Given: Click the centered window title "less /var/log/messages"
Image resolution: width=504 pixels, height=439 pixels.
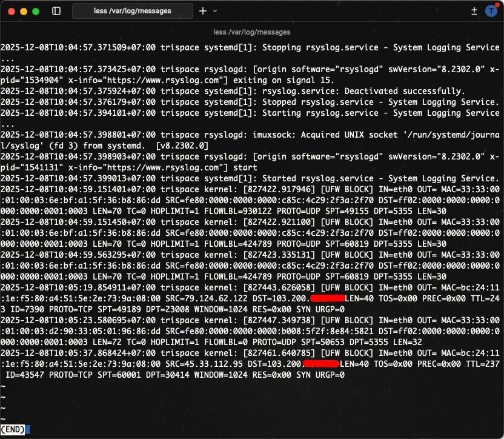Looking at the screenshot, I should click(252, 32).
